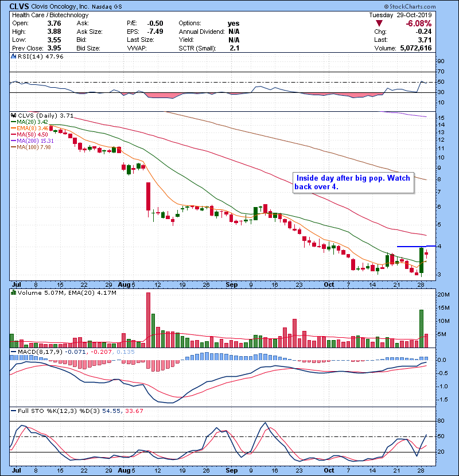Viewport: 459px width, 476px height.
Task: Click the 'Nasdaq GS' exchange label
Action: point(107,7)
